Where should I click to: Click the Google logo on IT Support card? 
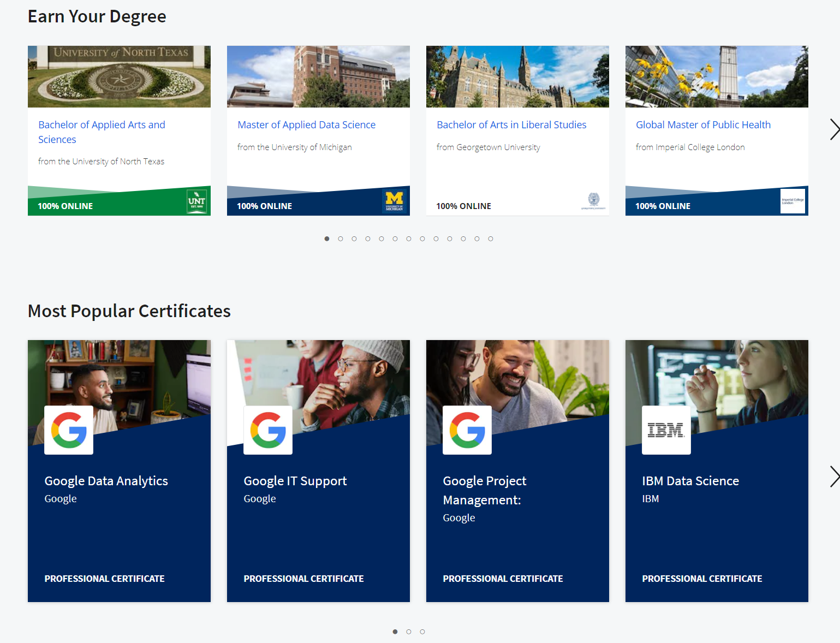[267, 430]
